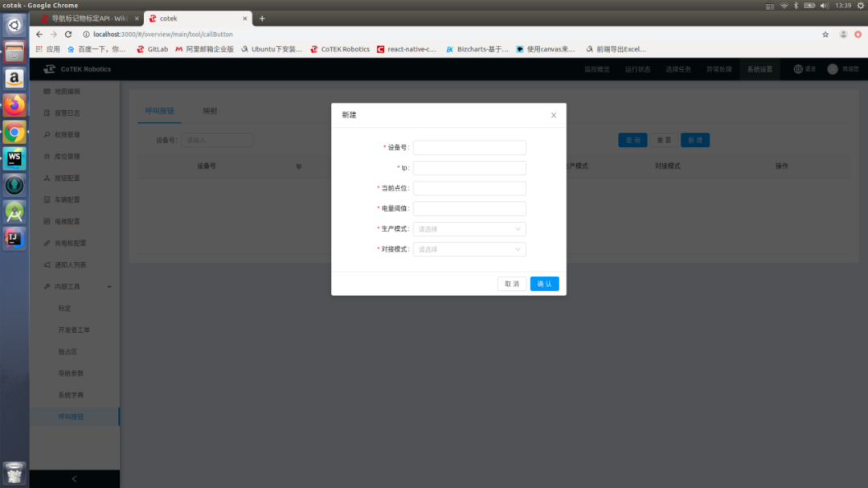The width and height of the screenshot is (868, 488).
Task: Bookmark this page with the star icon
Action: coord(825,35)
